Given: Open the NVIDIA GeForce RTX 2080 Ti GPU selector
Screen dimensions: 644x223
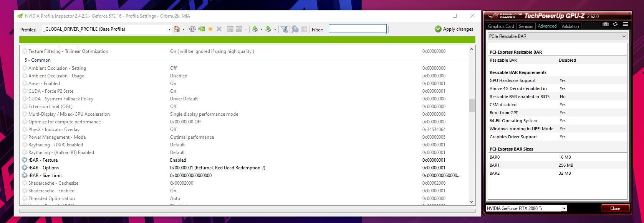Looking at the screenshot, I should pos(526,208).
